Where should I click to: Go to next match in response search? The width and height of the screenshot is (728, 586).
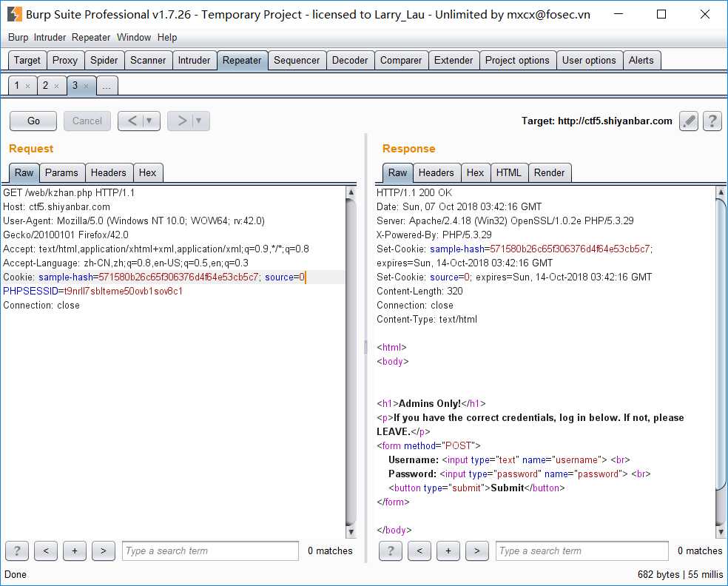coord(476,551)
